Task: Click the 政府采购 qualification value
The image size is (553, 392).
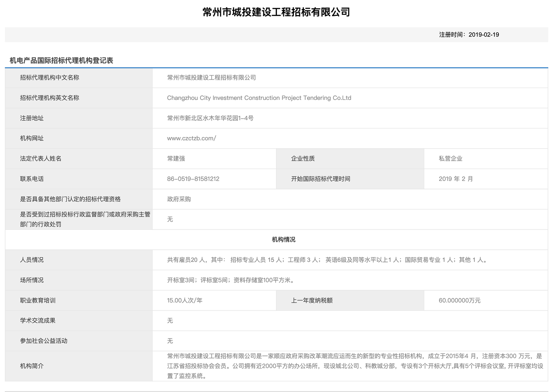Action: point(179,199)
